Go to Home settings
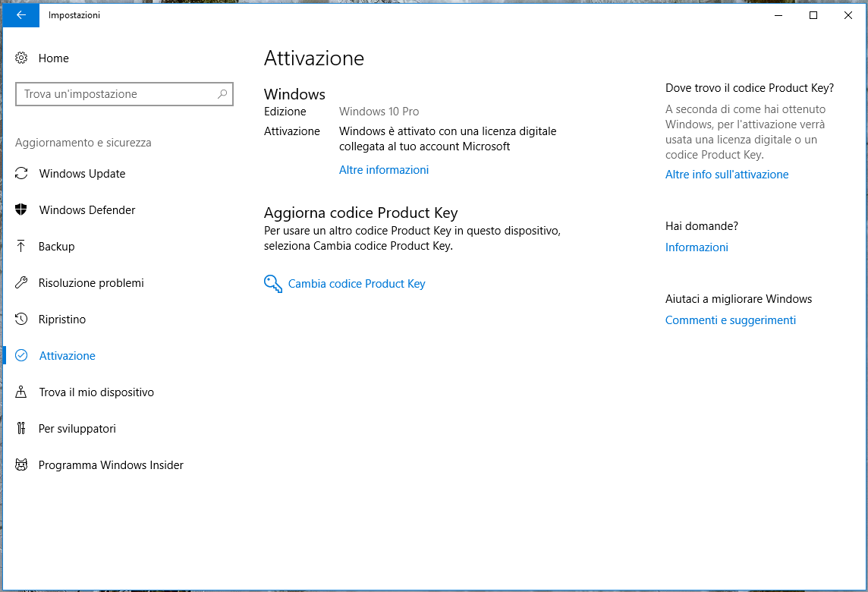This screenshot has height=592, width=868. [x=54, y=58]
